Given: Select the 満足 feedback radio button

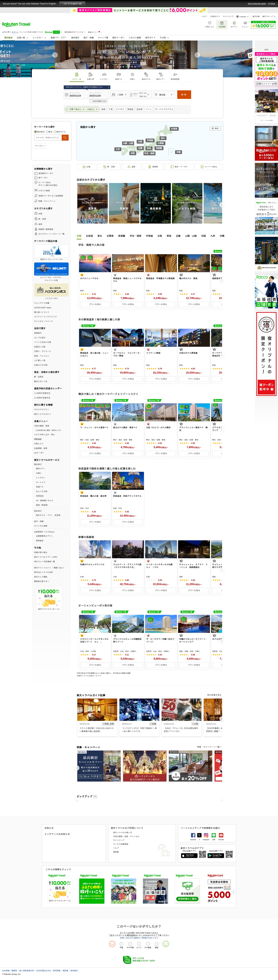Looking at the screenshot, I should 156,944.
